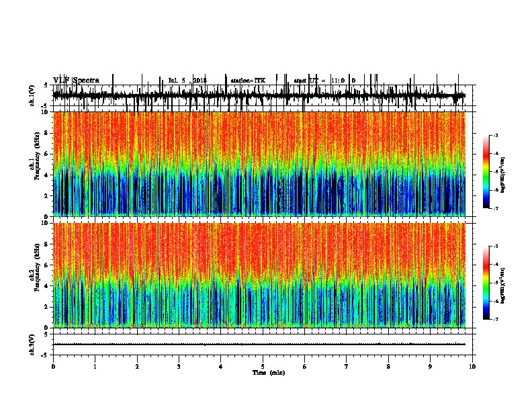Click the '0' tick on the time axis
Viewport: 532px width, 411px height.
pos(53,366)
